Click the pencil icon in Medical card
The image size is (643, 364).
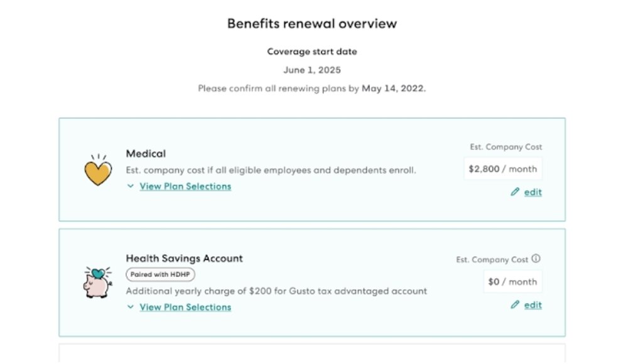tap(515, 192)
